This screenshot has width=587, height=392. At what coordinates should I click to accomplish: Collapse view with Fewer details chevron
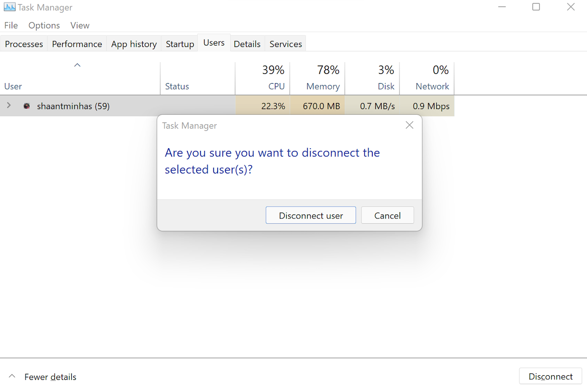tap(12, 377)
